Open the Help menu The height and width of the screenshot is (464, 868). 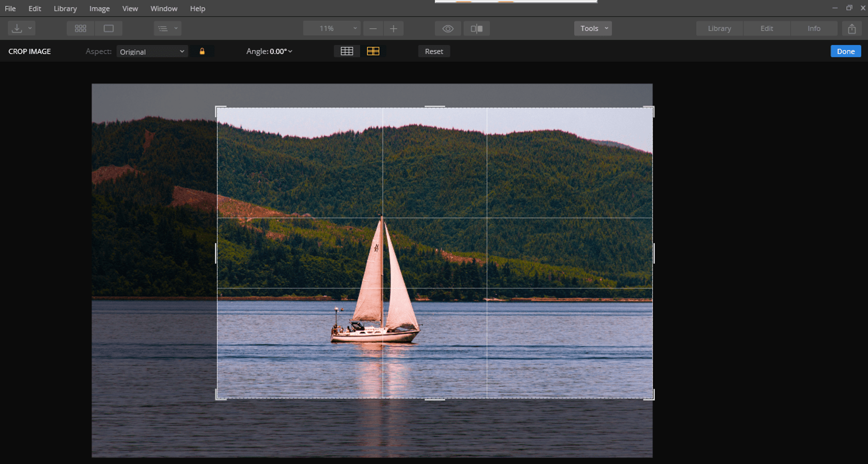[197, 8]
